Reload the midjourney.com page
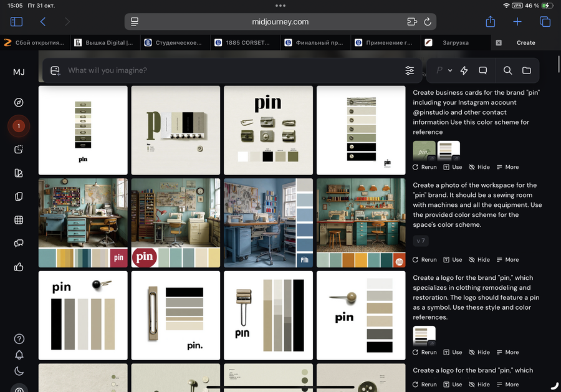This screenshot has height=392, width=561. (x=428, y=22)
